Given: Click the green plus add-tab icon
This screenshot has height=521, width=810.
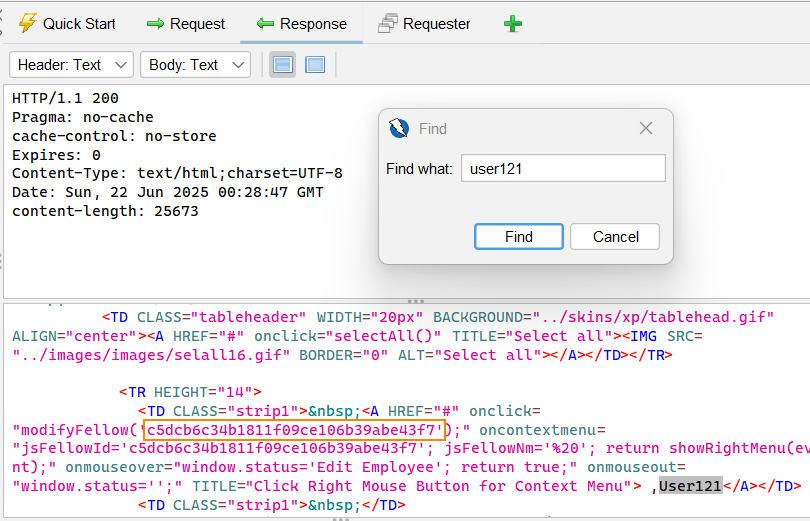Looking at the screenshot, I should [x=512, y=23].
